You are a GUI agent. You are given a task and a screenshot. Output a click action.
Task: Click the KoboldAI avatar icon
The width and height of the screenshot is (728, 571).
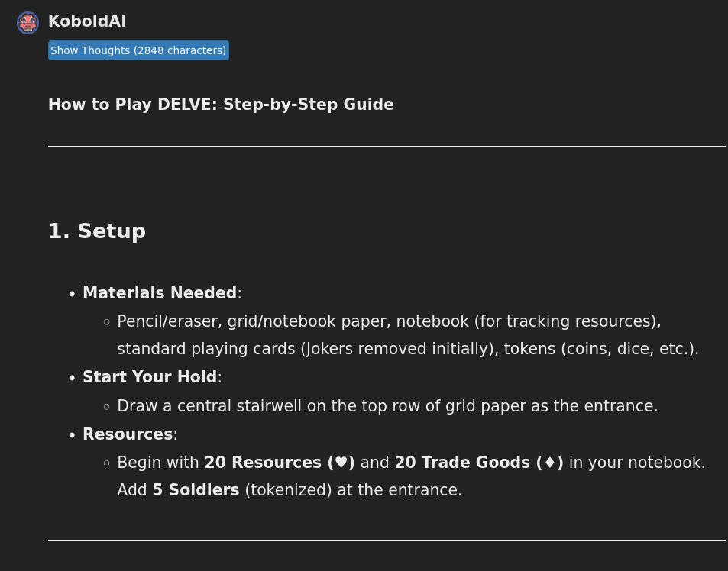pos(28,23)
